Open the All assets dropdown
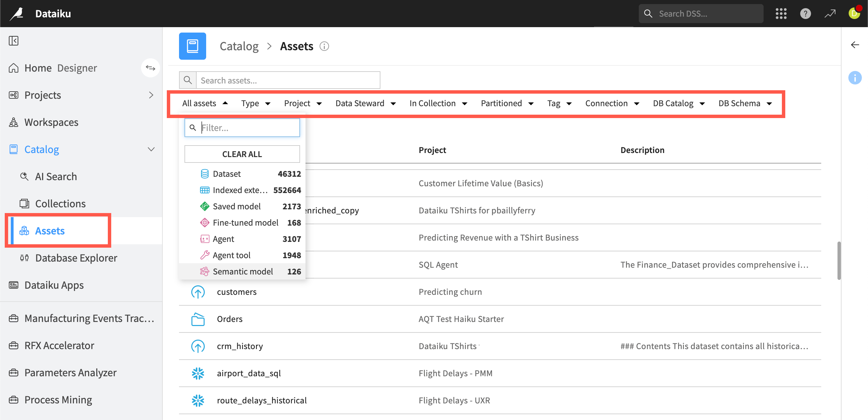868x420 pixels. (205, 103)
